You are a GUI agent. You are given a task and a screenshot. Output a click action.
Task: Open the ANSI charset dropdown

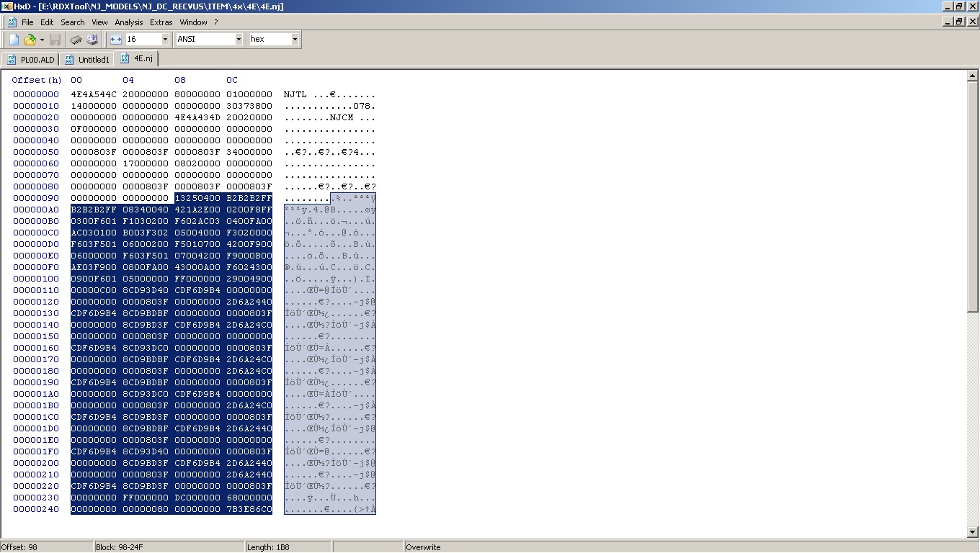(239, 40)
